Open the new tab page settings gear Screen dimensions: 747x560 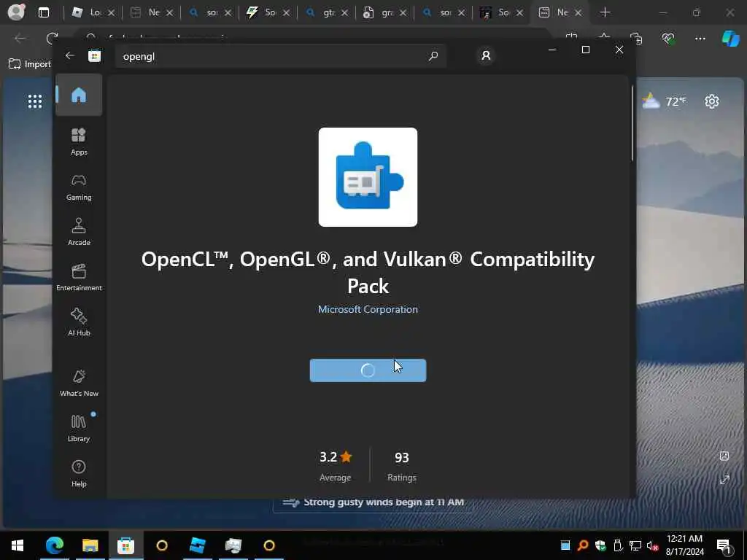[x=712, y=101]
